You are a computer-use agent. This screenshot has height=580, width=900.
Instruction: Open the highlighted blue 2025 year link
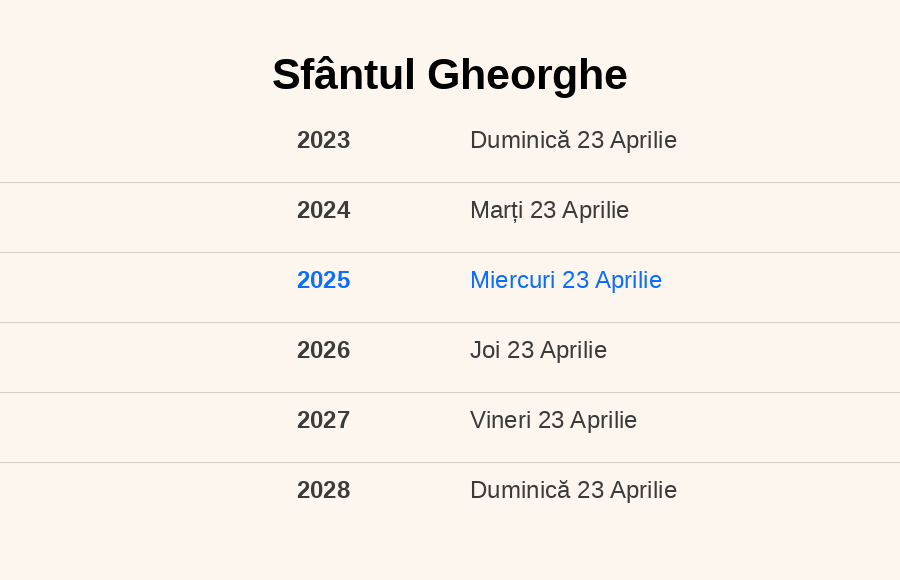point(323,280)
